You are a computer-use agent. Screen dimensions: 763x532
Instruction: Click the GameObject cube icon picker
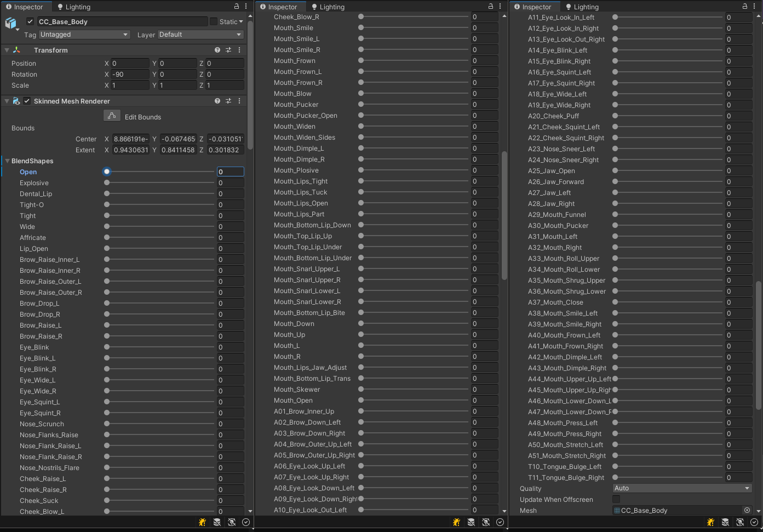pyautogui.click(x=12, y=24)
